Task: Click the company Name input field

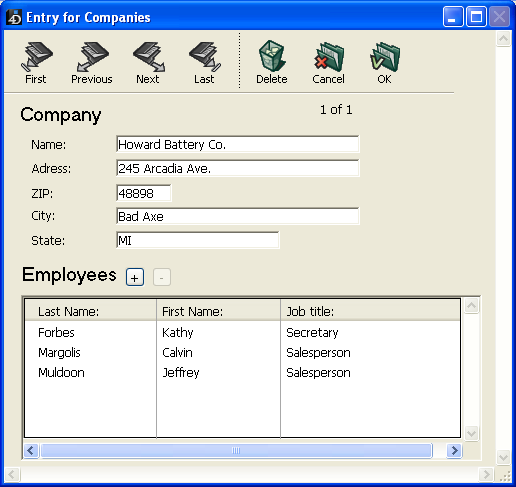Action: coord(238,144)
